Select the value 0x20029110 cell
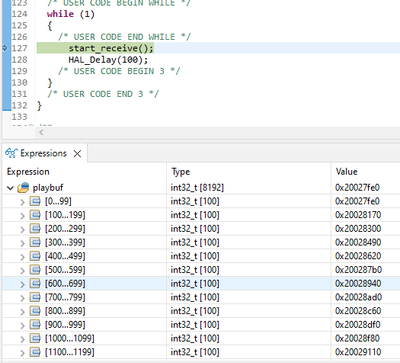Viewport: 400px width, 363px height. [358, 352]
